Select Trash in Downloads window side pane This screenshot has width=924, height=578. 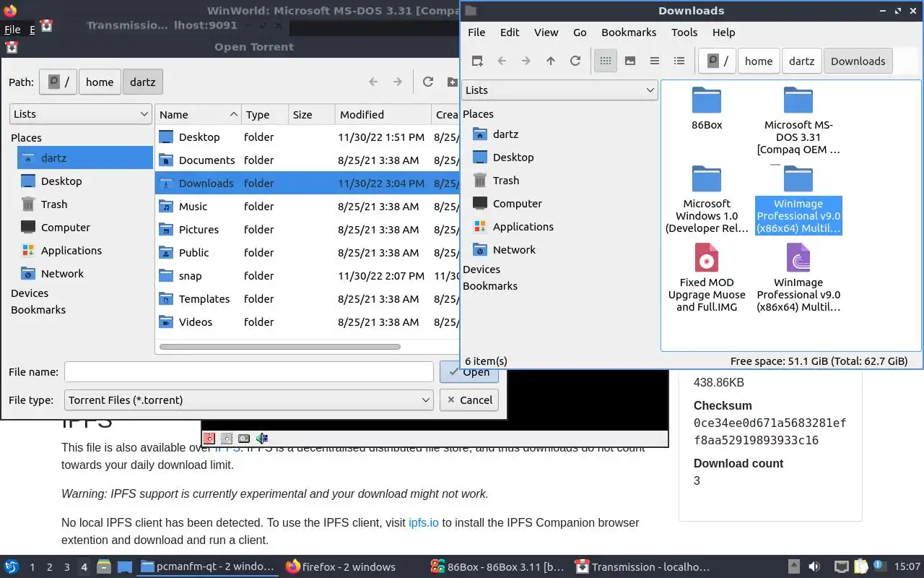point(505,181)
